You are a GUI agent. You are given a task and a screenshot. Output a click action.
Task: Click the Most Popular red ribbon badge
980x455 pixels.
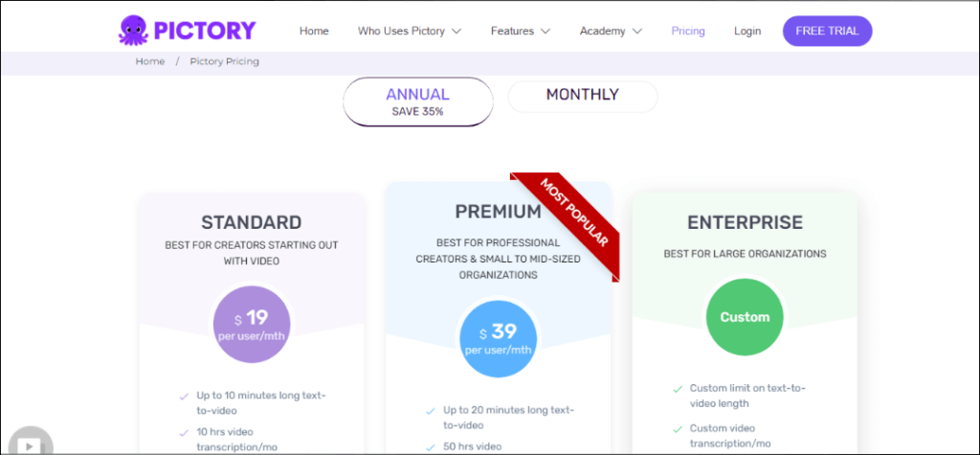coord(565,227)
